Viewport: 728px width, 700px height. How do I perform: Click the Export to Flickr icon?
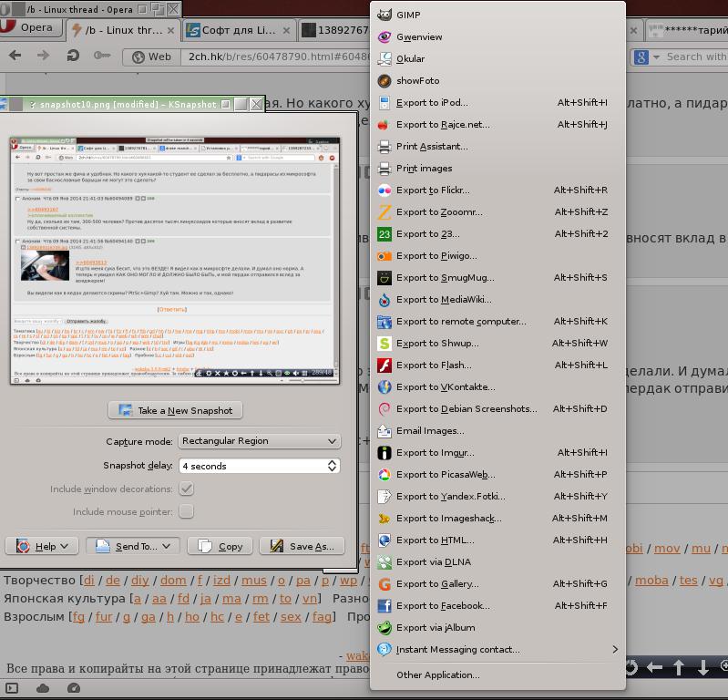tap(385, 190)
